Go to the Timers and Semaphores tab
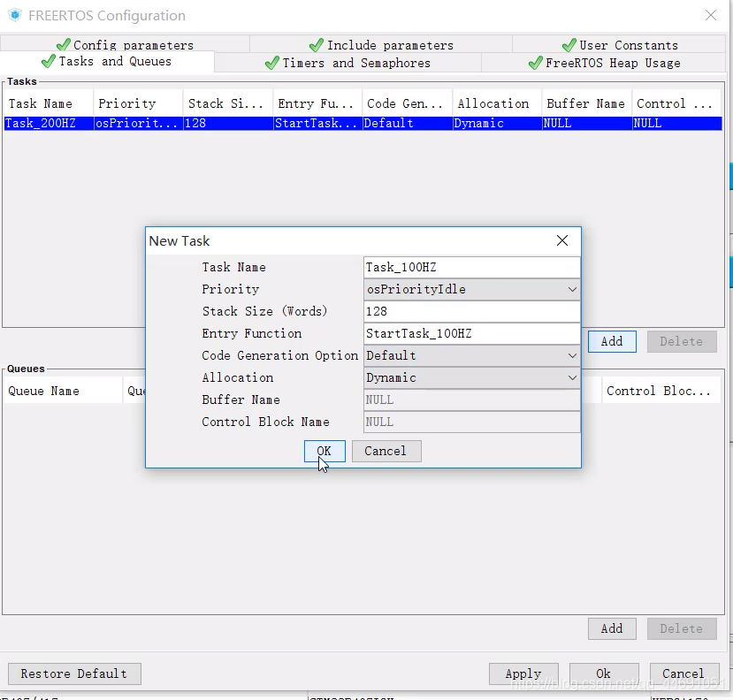This screenshot has width=733, height=700. (x=347, y=63)
